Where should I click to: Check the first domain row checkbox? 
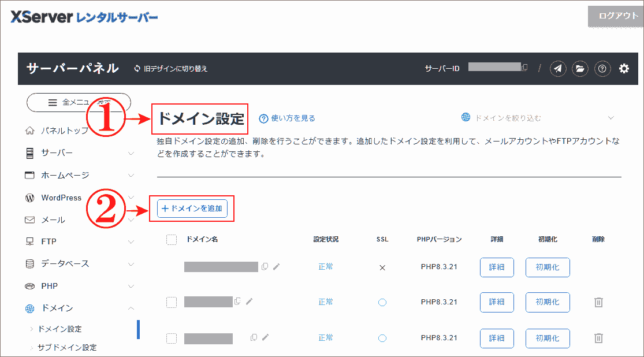point(171,267)
